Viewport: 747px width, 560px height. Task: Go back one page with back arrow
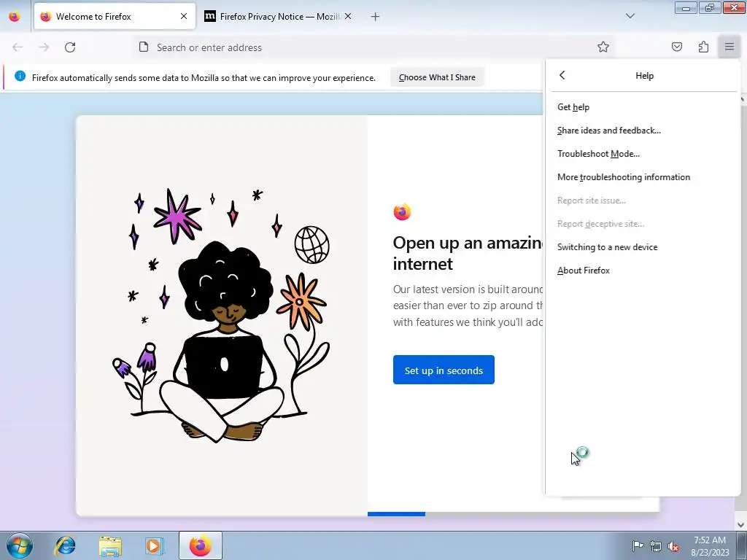tap(18, 47)
